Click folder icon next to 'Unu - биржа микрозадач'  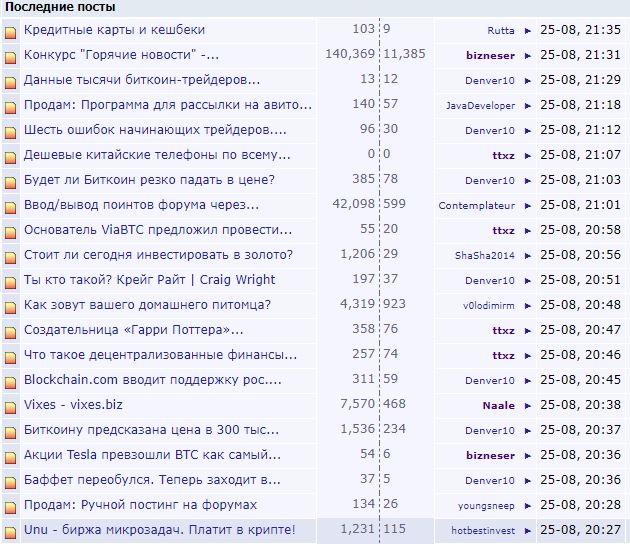pyautogui.click(x=10, y=531)
